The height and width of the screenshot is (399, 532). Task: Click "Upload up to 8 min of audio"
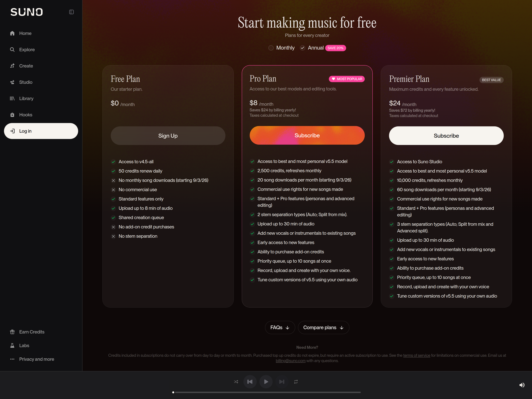(x=145, y=208)
